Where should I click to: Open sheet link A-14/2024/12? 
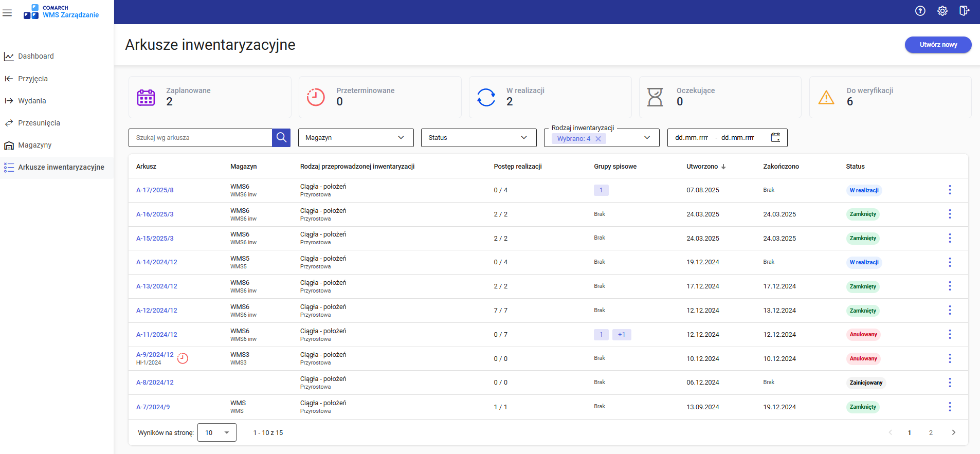point(156,262)
